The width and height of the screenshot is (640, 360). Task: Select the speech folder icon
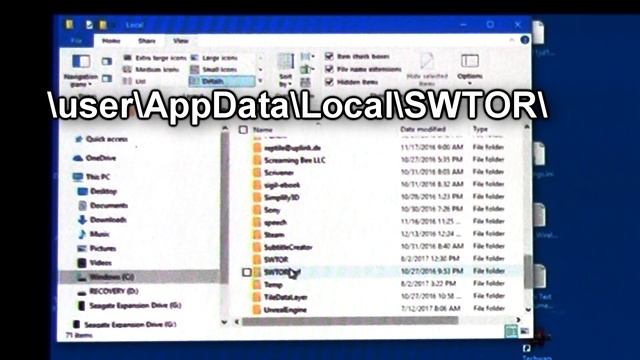coord(257,222)
